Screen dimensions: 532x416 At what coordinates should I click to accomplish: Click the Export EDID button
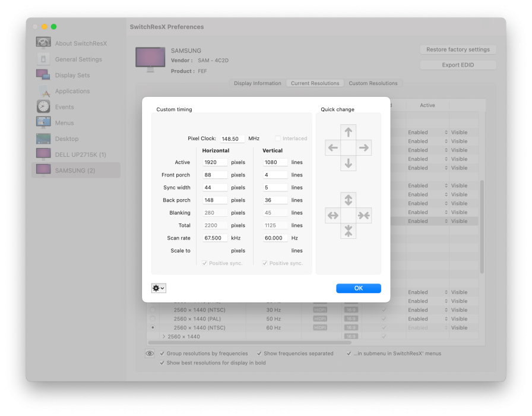458,65
